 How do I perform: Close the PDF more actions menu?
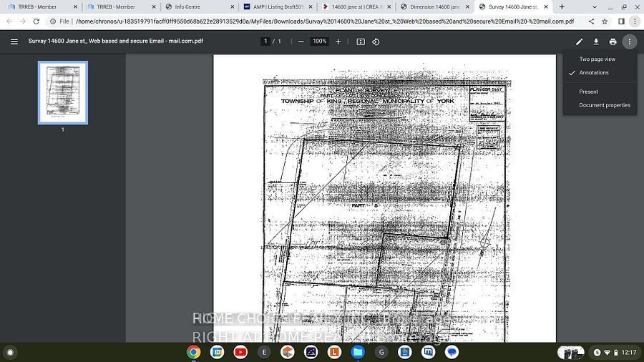coord(630,41)
